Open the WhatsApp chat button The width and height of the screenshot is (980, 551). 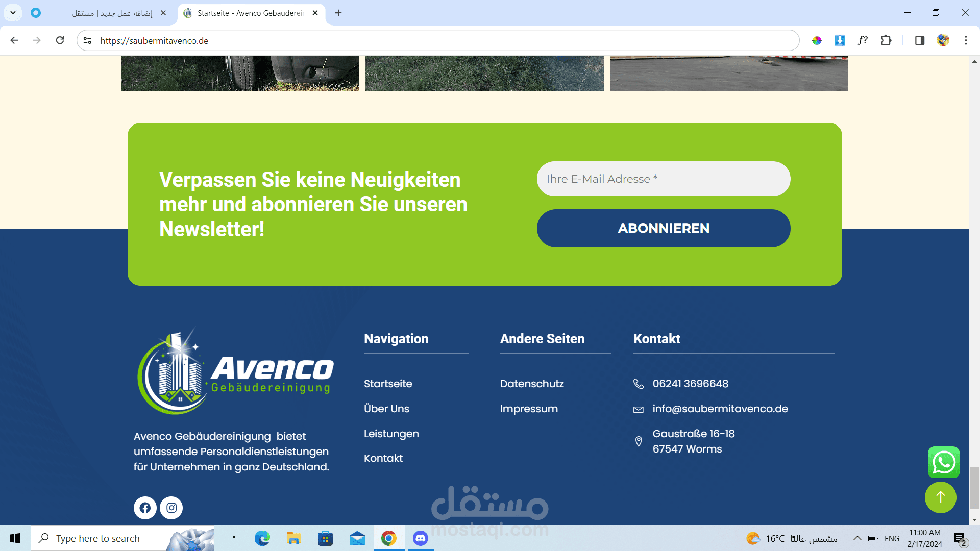click(x=943, y=462)
